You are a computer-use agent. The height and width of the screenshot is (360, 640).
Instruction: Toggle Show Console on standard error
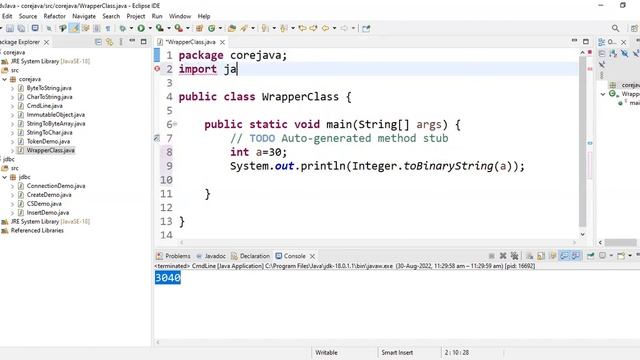point(576,256)
